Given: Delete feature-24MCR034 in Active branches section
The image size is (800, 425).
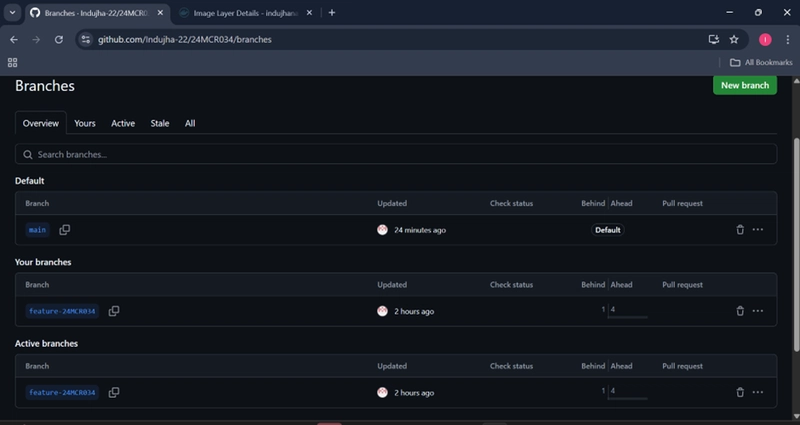Looking at the screenshot, I should pos(740,392).
